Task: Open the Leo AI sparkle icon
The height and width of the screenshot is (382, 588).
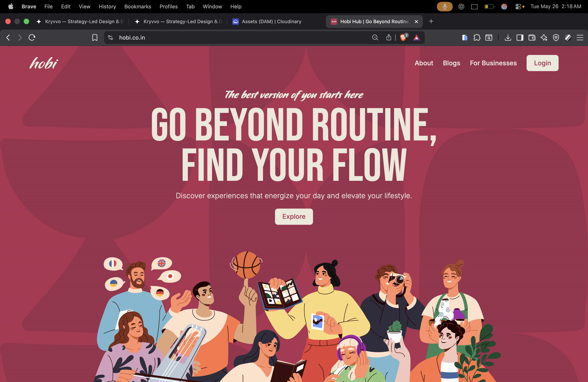Action: point(544,38)
